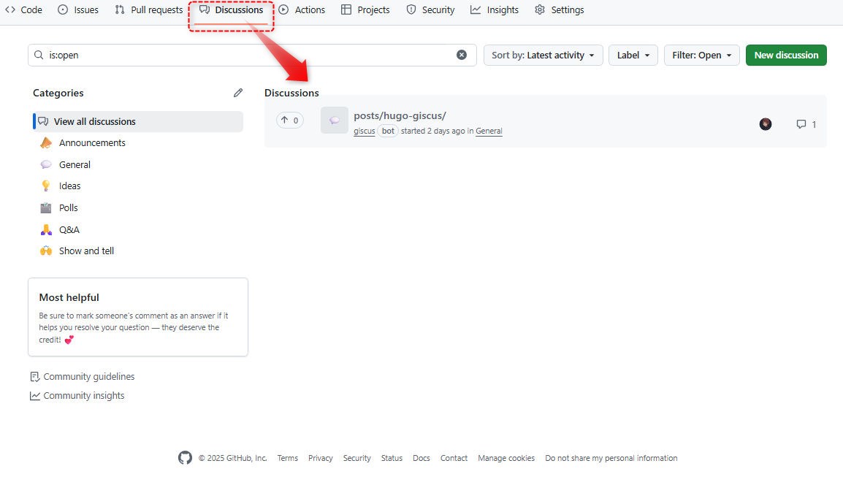The image size is (843, 504).
Task: Open the posts/hugo-giscus/ discussion link
Action: 400,115
